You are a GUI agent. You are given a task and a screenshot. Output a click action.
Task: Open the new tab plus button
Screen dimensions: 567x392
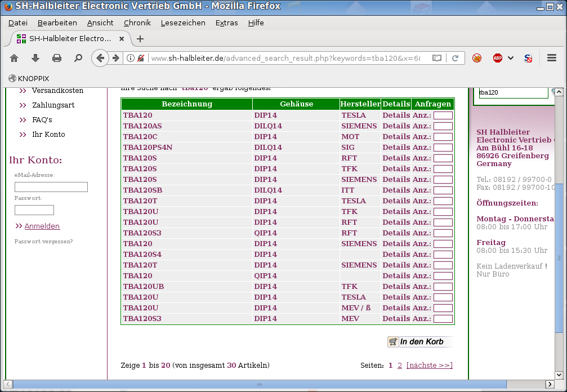pos(140,39)
